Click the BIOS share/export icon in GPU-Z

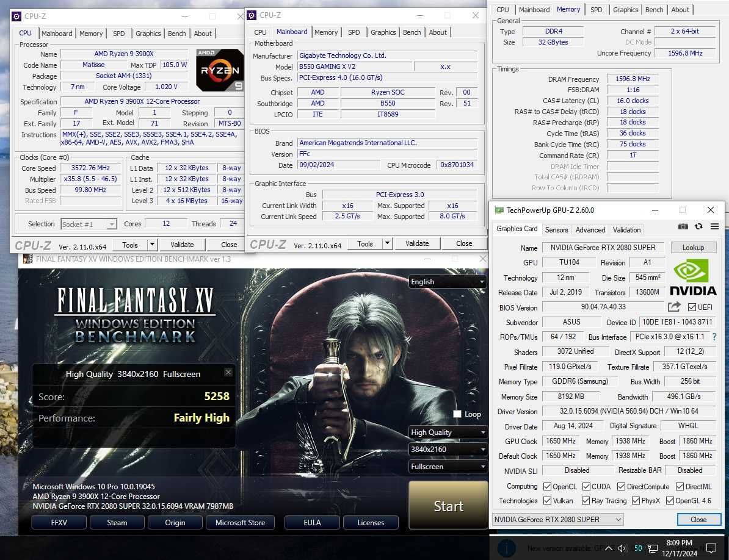pyautogui.click(x=674, y=307)
